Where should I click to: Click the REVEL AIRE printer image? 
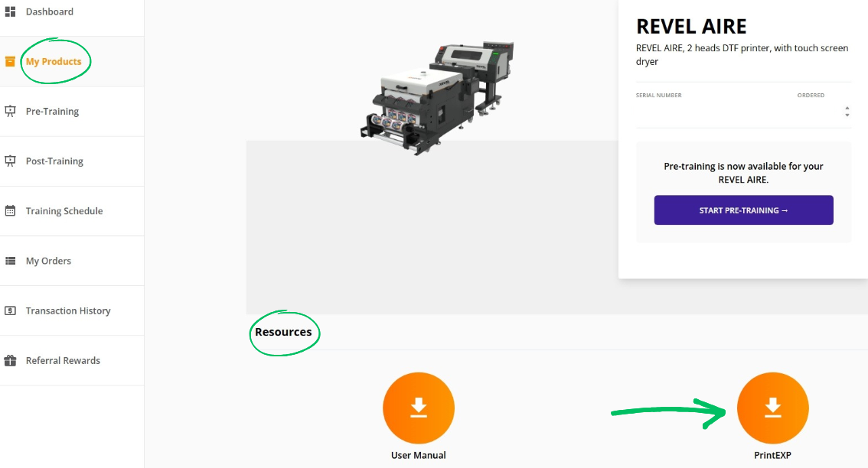437,97
